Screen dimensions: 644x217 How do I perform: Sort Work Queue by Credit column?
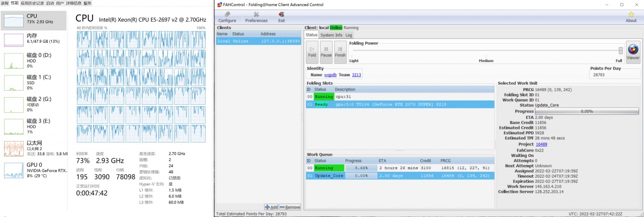pos(429,161)
